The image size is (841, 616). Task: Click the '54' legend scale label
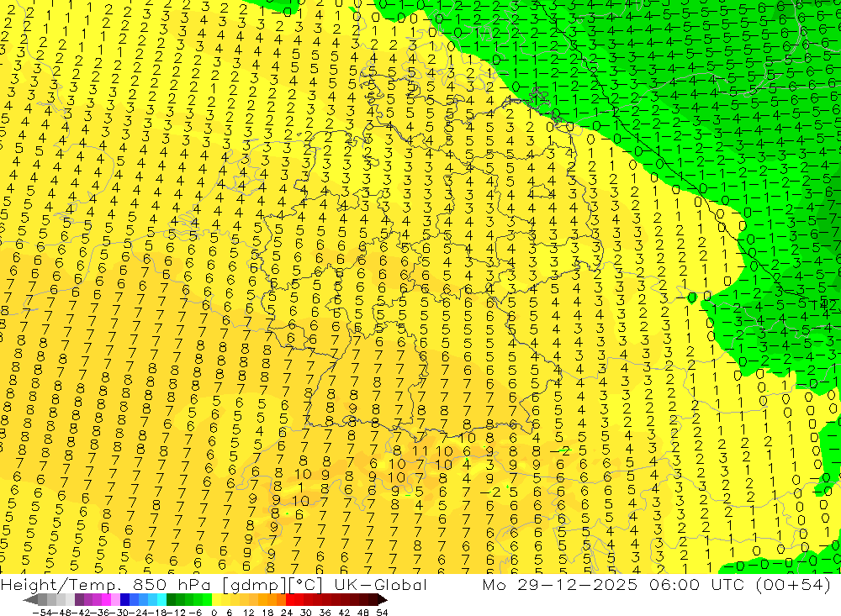382,613
